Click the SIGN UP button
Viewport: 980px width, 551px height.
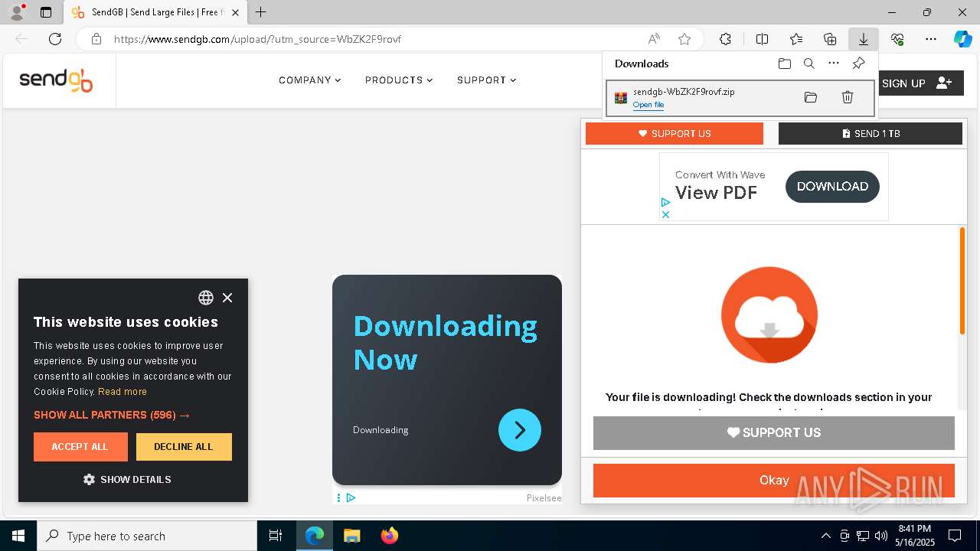(x=920, y=83)
